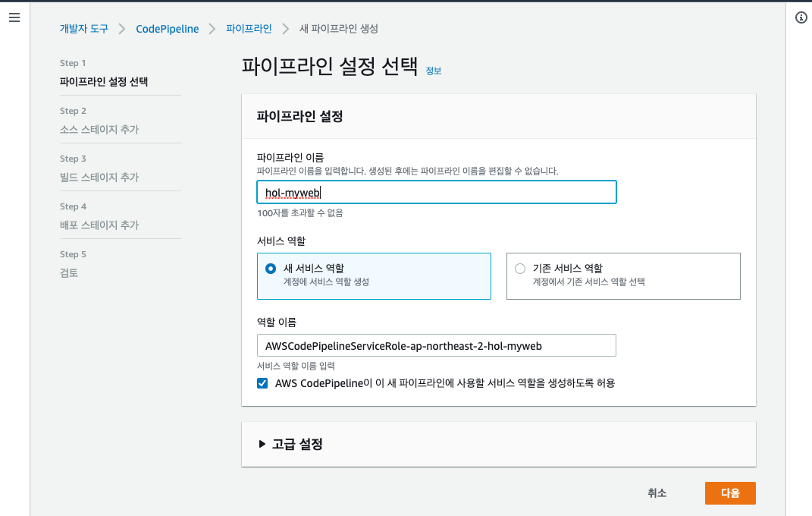Click the 새 파이프라인 생성 breadcrumb text
The image size is (812, 516).
[x=339, y=29]
